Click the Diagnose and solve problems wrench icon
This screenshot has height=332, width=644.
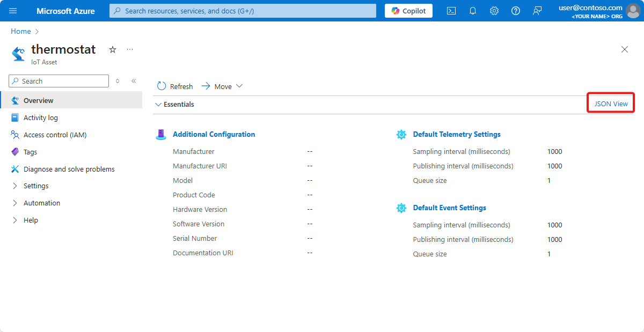pos(15,169)
